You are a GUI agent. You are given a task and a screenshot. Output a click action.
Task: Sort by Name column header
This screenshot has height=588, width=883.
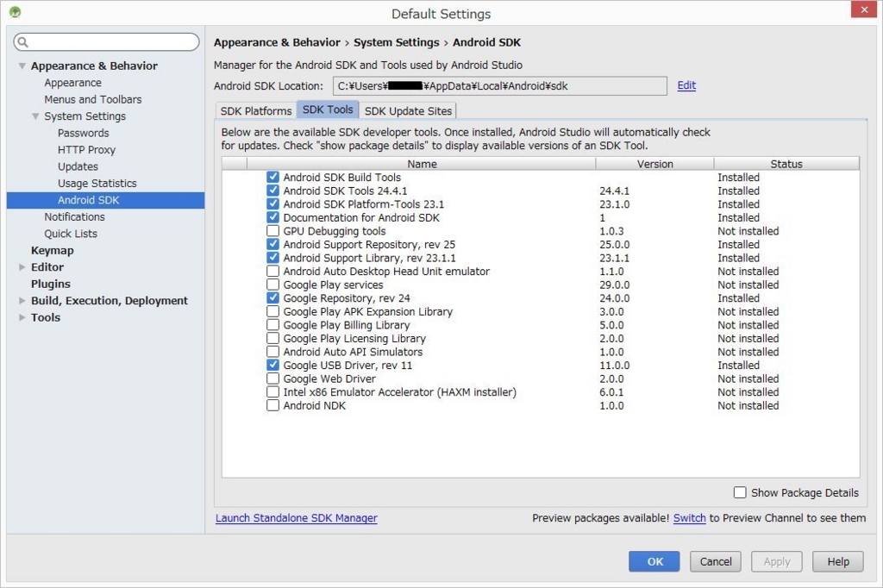421,164
